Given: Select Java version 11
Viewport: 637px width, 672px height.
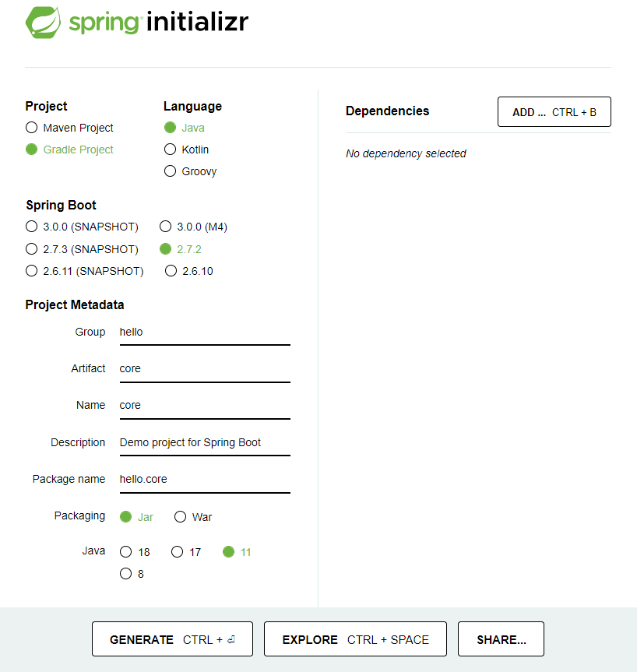Looking at the screenshot, I should [228, 551].
